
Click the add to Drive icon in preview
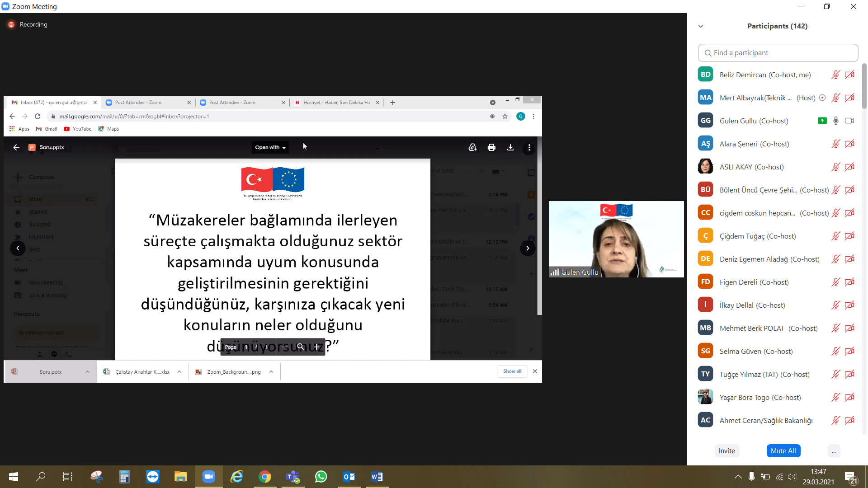coord(472,147)
